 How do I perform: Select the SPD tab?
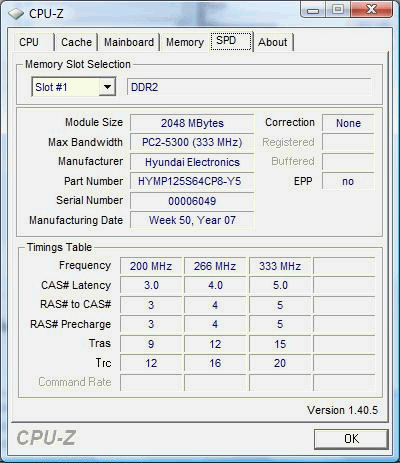(231, 41)
